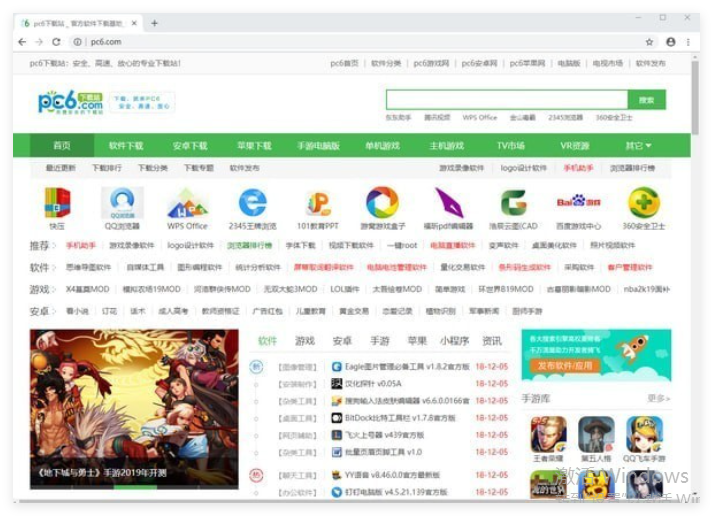Click the 一键root recommendation link
The height and width of the screenshot is (516, 713).
coord(402,245)
